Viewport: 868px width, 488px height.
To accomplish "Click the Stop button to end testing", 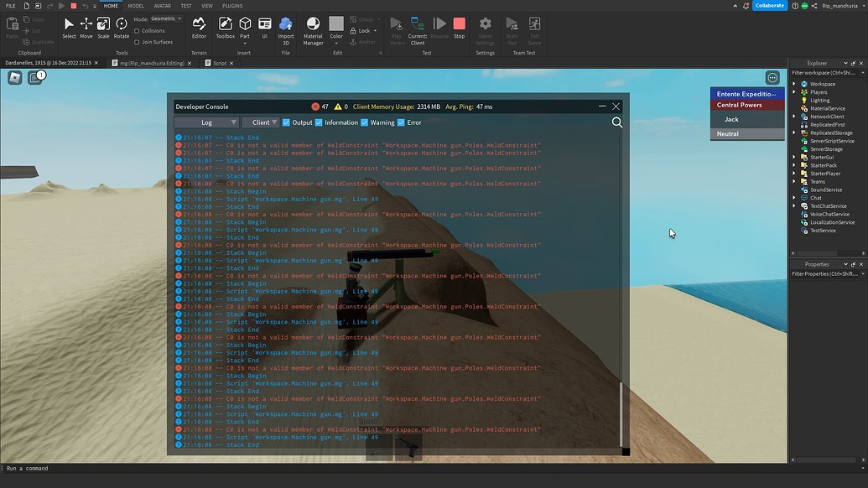I will tap(459, 25).
